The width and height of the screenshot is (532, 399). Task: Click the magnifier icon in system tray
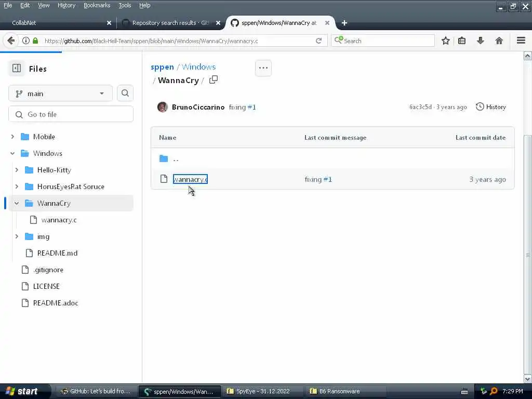coord(494,391)
